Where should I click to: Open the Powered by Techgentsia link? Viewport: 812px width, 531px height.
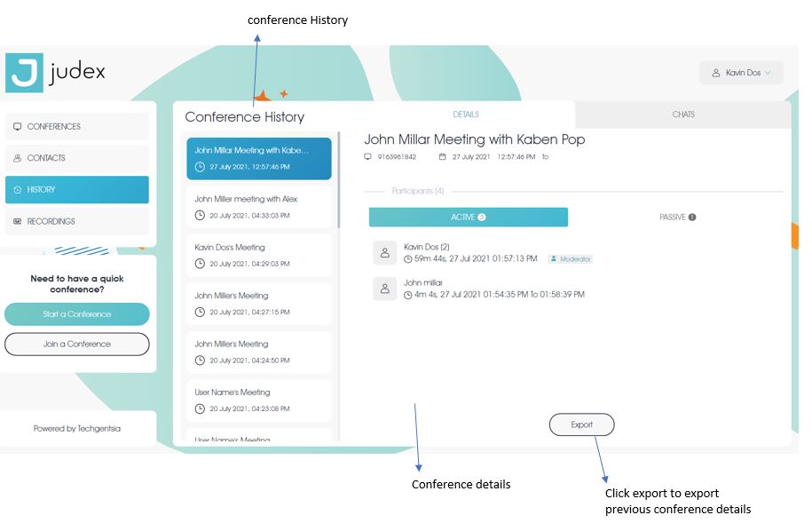pos(77,428)
